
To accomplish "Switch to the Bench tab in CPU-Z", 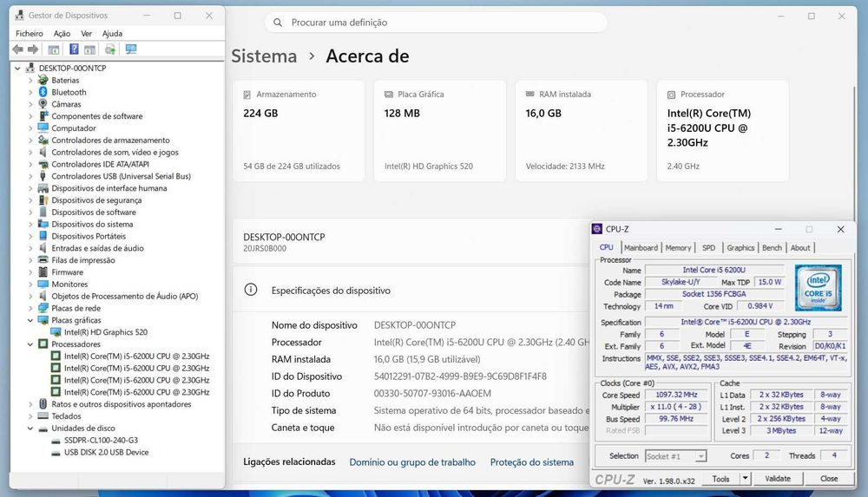I will (772, 247).
